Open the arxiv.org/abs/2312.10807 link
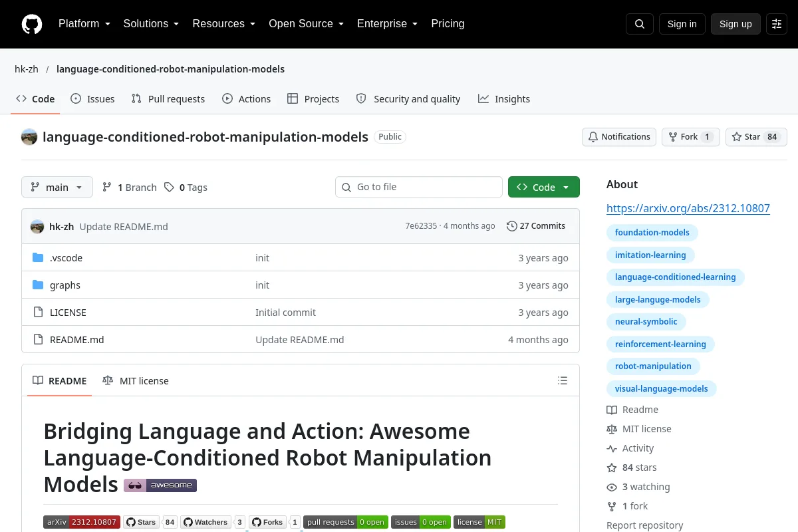The height and width of the screenshot is (532, 798). [x=688, y=208]
